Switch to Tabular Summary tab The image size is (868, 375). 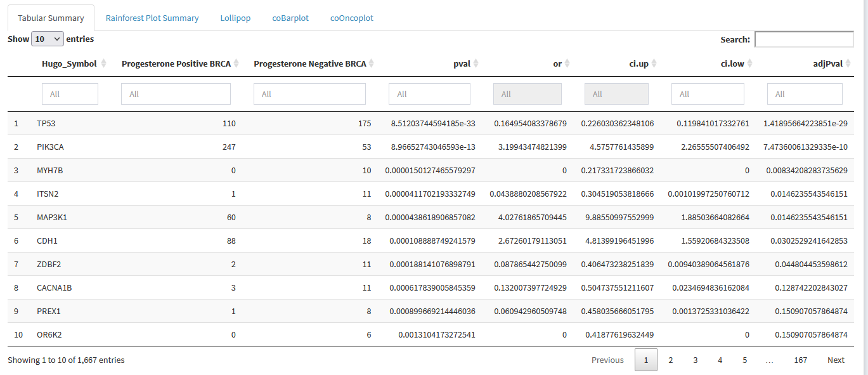(x=51, y=18)
